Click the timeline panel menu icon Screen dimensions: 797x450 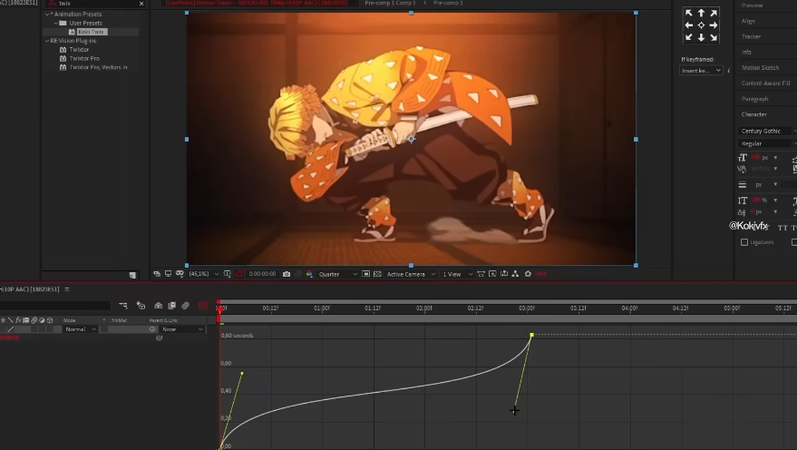click(x=67, y=289)
